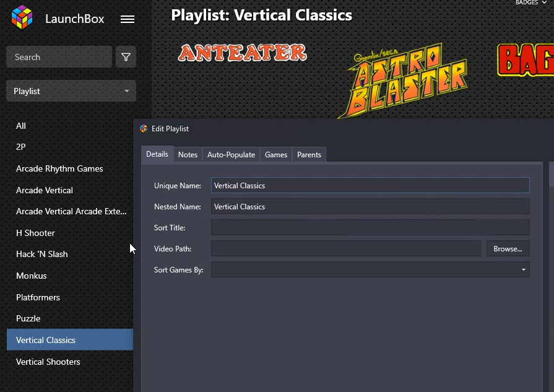Select the 2P playlist
Viewport: 554px width, 392px height.
70,147
